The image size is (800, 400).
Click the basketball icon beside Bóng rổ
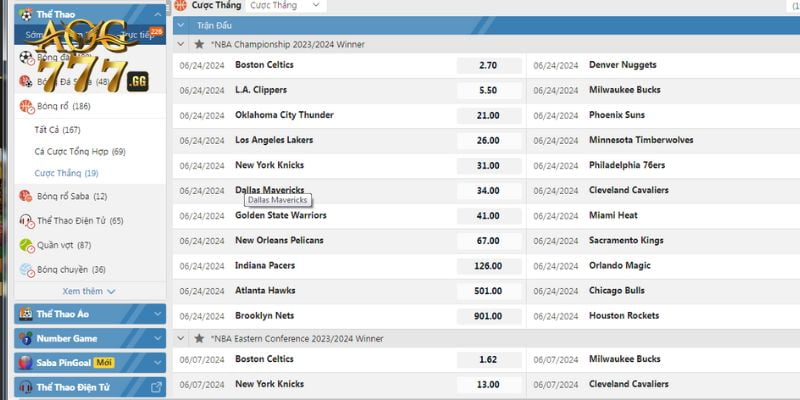pos(27,106)
